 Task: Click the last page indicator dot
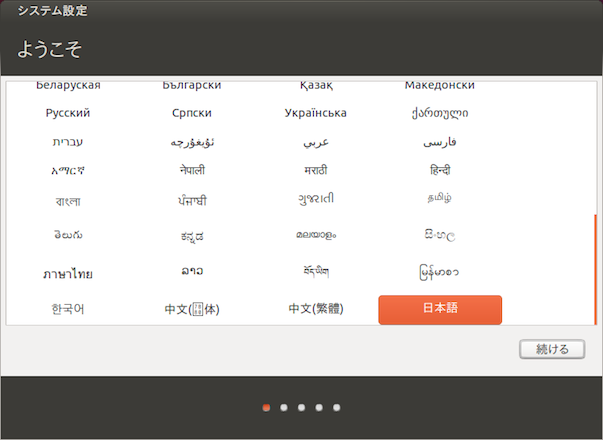pyautogui.click(x=337, y=407)
